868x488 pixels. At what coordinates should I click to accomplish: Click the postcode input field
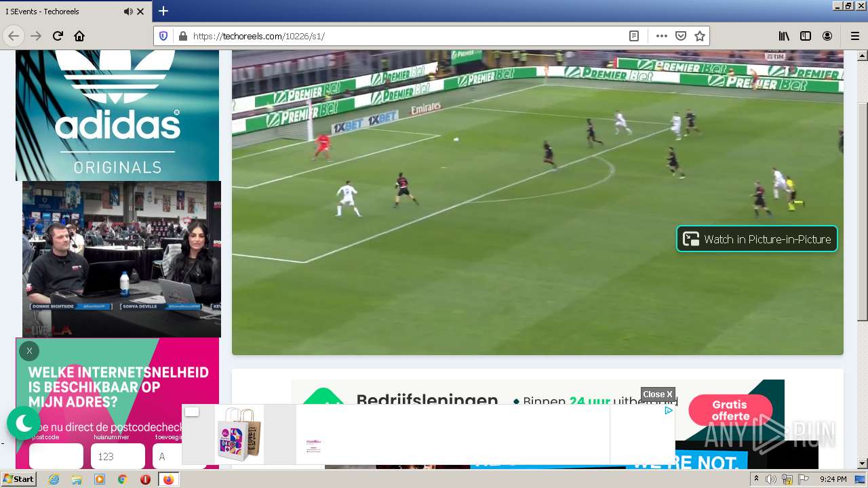pos(56,455)
